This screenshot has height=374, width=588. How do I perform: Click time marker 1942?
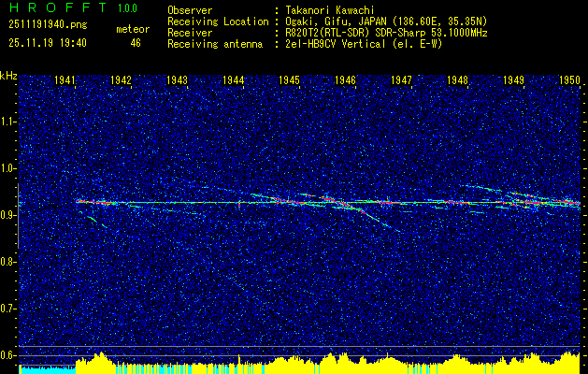pos(122,79)
